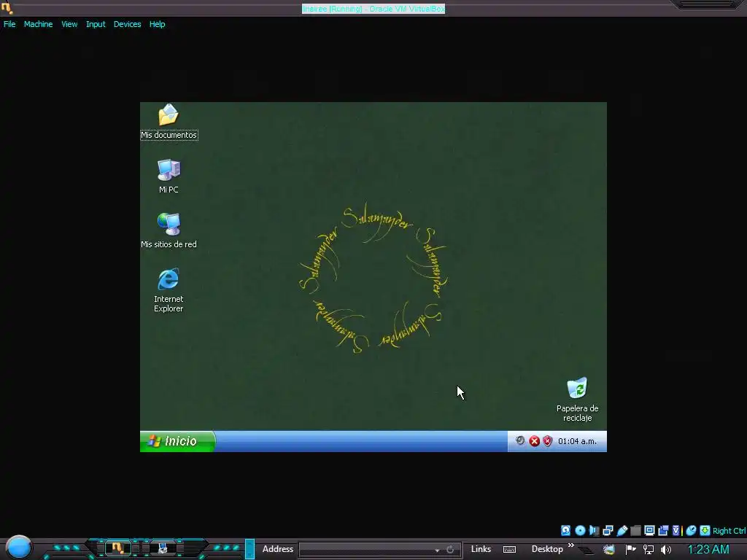This screenshot has height=560, width=747.
Task: Click the red X security alert tray icon
Action: pos(535,441)
